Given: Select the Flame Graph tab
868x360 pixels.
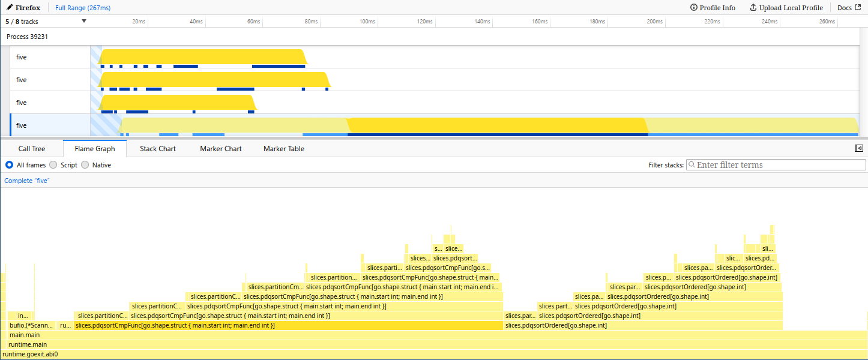Looking at the screenshot, I should tap(95, 148).
